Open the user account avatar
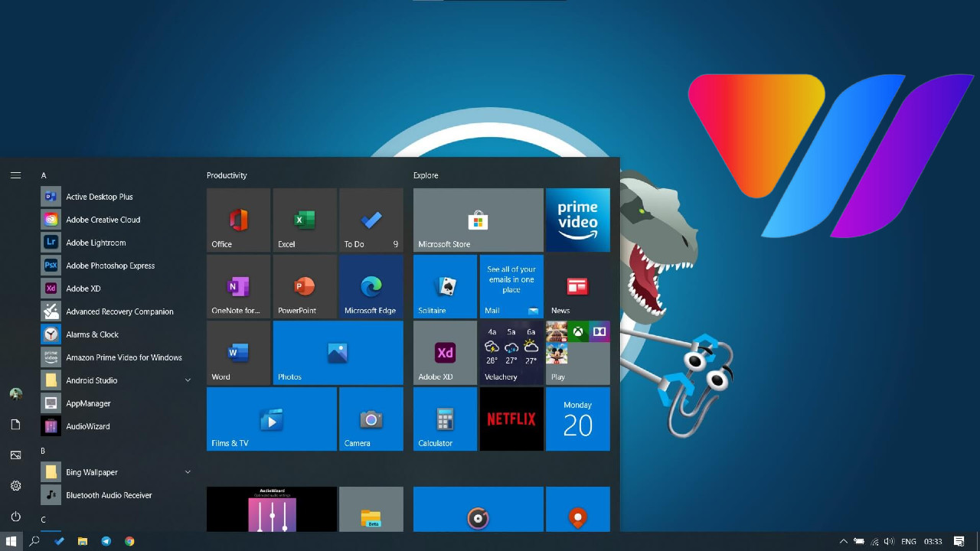The image size is (980, 551). coord(15,394)
